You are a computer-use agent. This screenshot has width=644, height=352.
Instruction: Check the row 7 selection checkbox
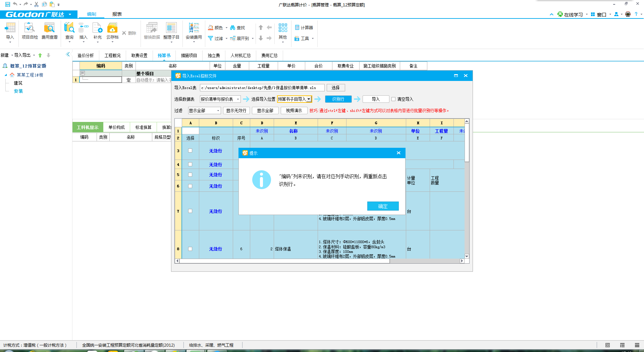[190, 211]
